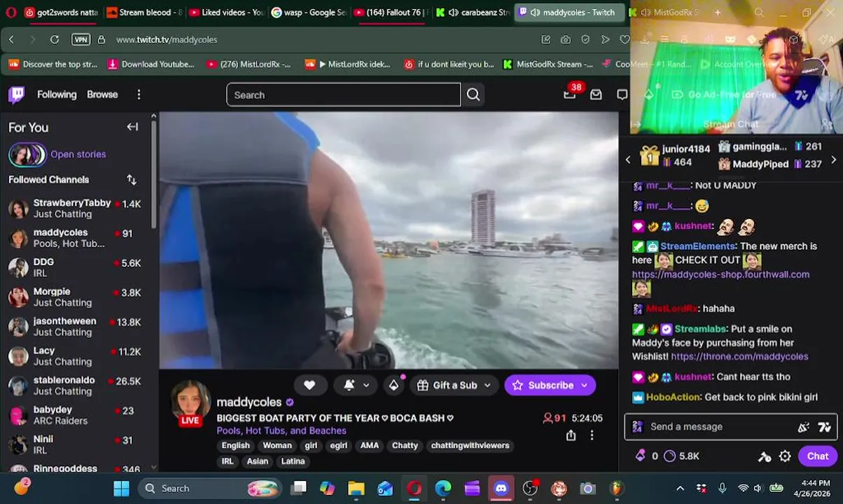This screenshot has width=843, height=504.
Task: Open the Following tab
Action: pos(57,94)
